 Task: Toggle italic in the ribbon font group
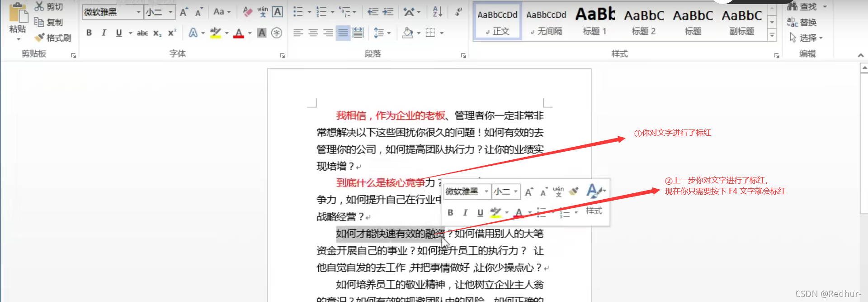click(104, 33)
